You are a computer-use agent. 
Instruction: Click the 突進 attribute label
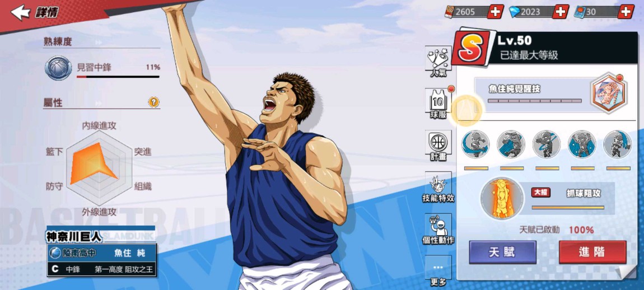(143, 152)
